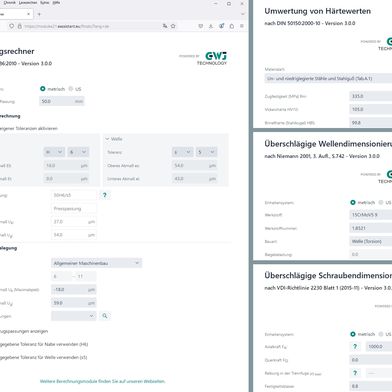Open the hub tolerance letter dropdown showing H
392x392 pixels.
click(54, 152)
